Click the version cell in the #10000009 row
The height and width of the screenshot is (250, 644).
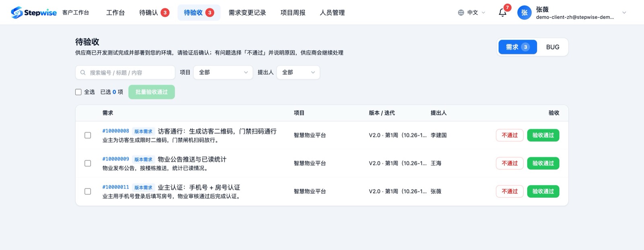(x=398, y=164)
